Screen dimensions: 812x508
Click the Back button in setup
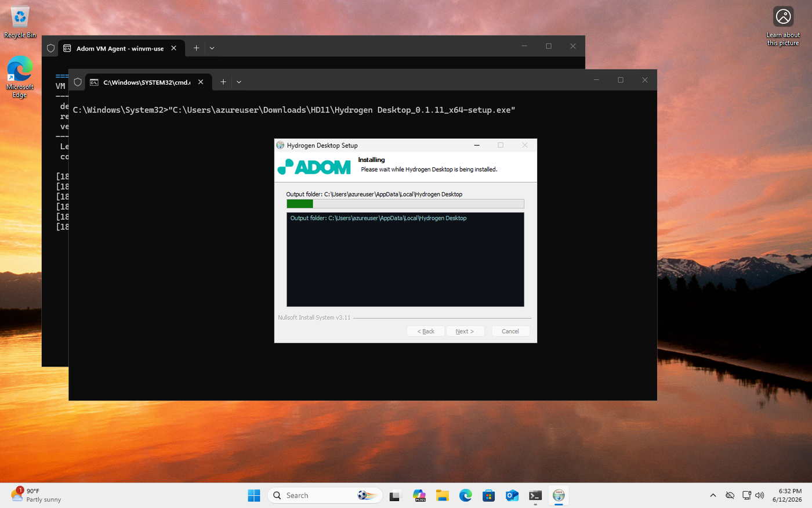(x=426, y=331)
